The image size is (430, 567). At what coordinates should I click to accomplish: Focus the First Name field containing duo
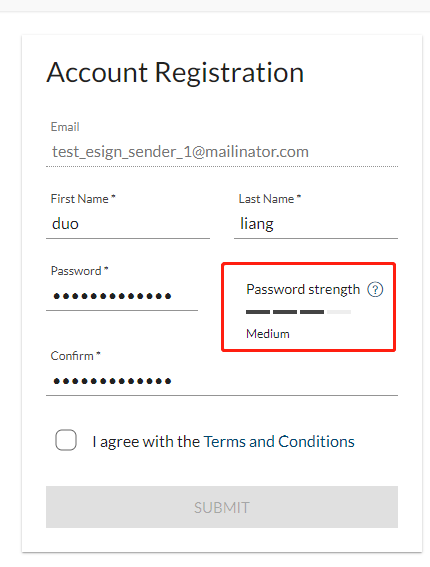click(128, 224)
